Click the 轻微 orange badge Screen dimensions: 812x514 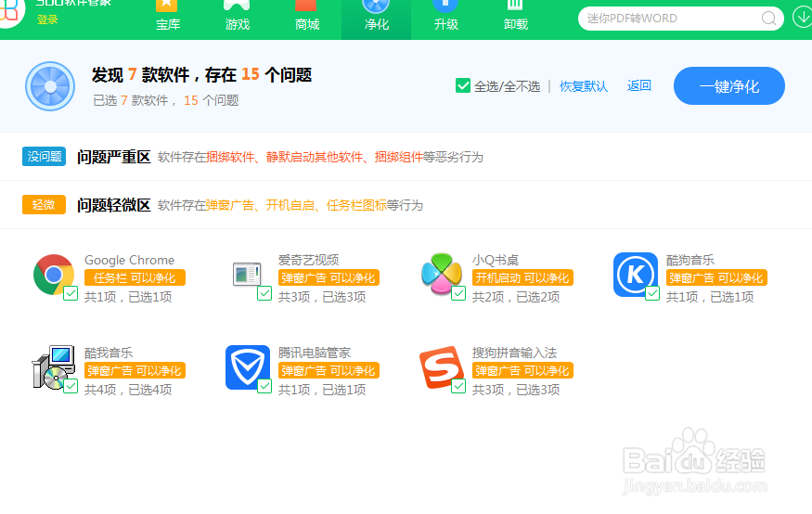pos(44,204)
